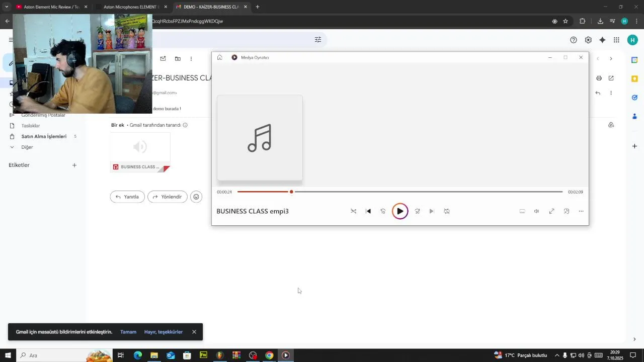
Task: Skip to the next track
Action: pyautogui.click(x=432, y=211)
